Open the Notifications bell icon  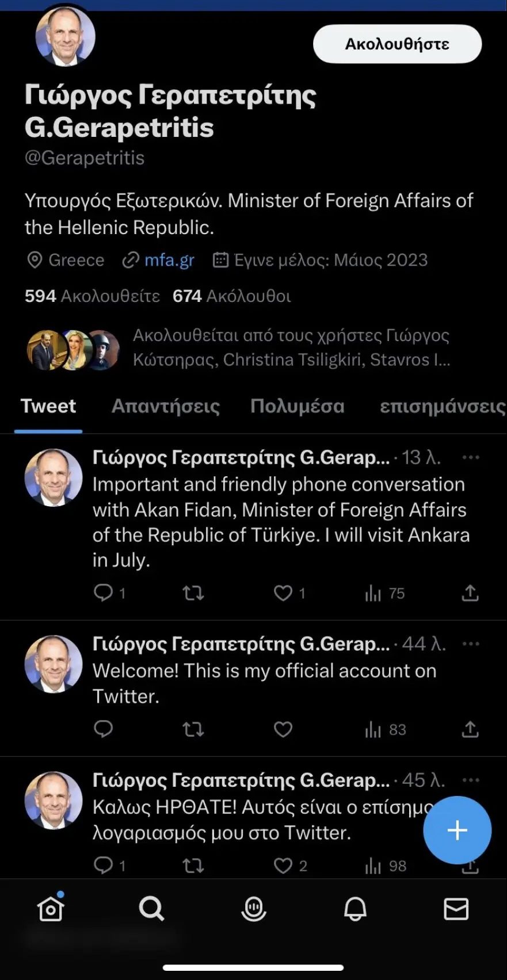(355, 909)
